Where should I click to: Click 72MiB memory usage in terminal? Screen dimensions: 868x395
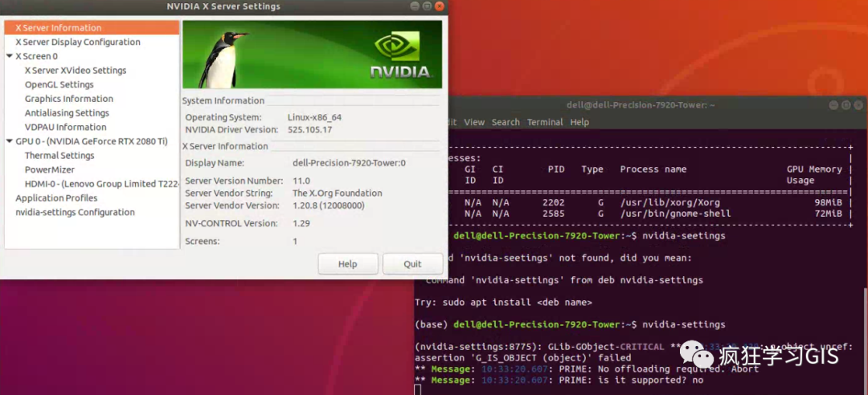coord(828,214)
